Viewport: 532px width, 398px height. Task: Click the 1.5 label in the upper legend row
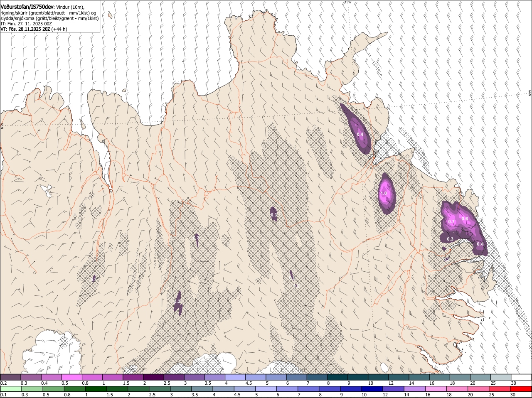pos(126,383)
